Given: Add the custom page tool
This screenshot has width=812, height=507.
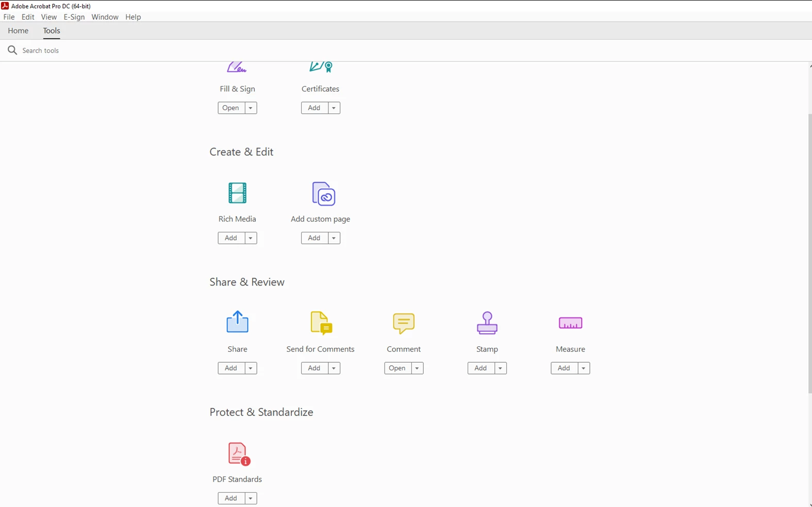Looking at the screenshot, I should [x=314, y=238].
